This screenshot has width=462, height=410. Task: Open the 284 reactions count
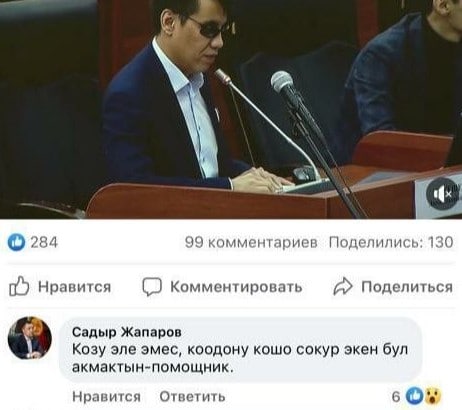(x=44, y=242)
